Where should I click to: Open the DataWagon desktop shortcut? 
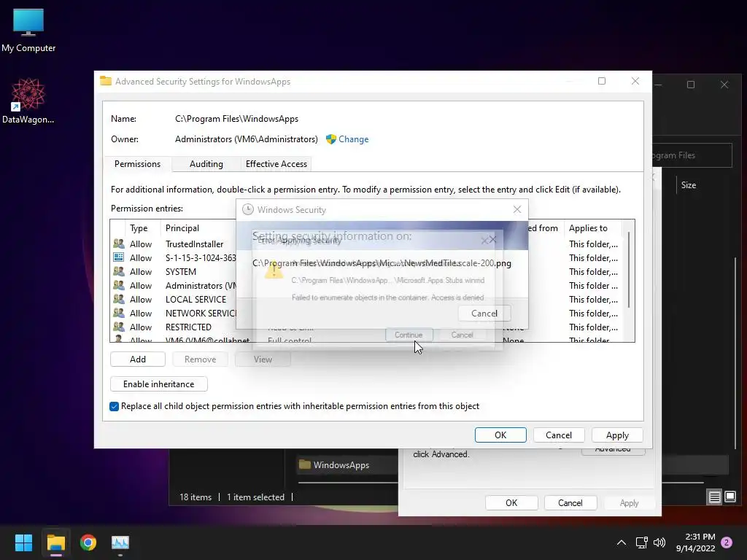click(28, 101)
